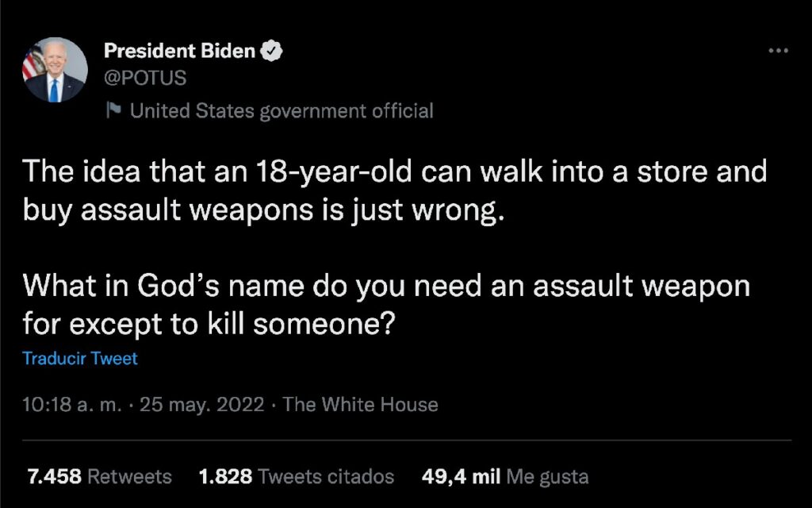Click the Me gusta label text
The width and height of the screenshot is (812, 508).
point(548,476)
